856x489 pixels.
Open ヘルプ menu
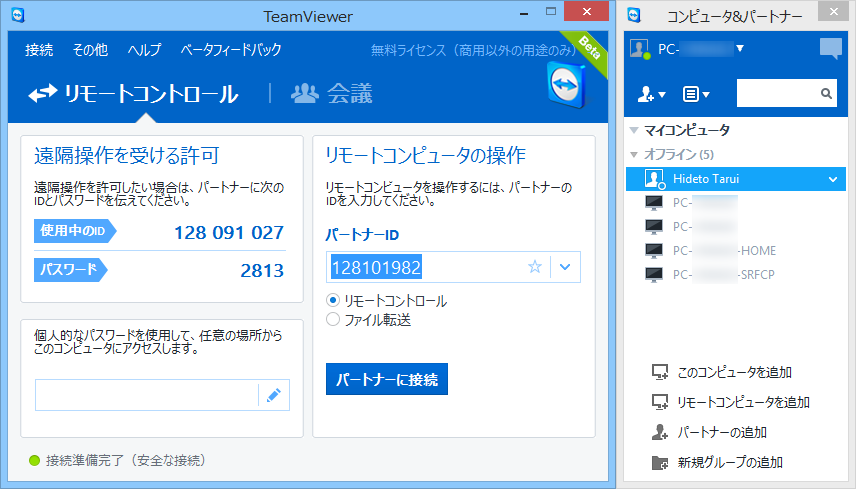[x=144, y=50]
